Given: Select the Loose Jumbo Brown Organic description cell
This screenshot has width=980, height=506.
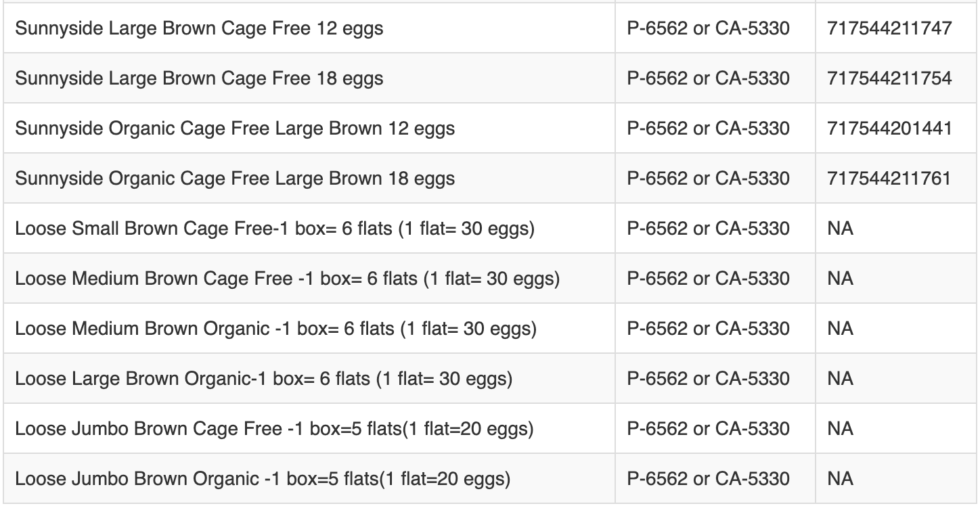Looking at the screenshot, I should pos(263,479).
